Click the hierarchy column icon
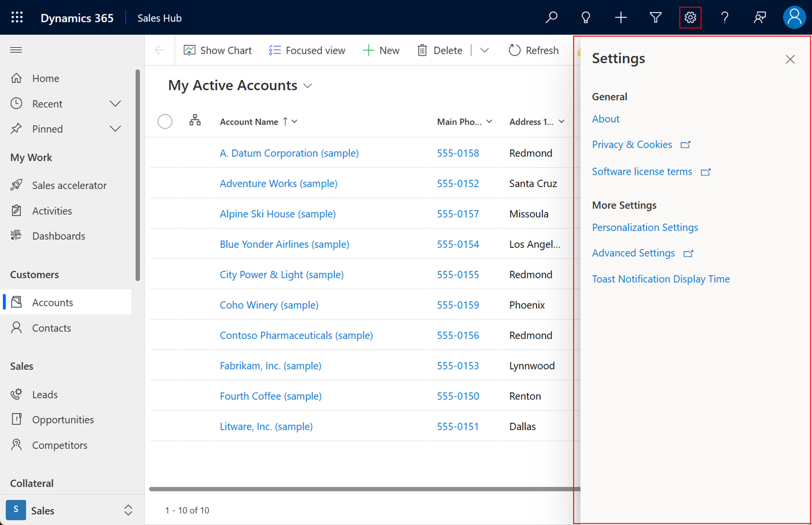 195,120
